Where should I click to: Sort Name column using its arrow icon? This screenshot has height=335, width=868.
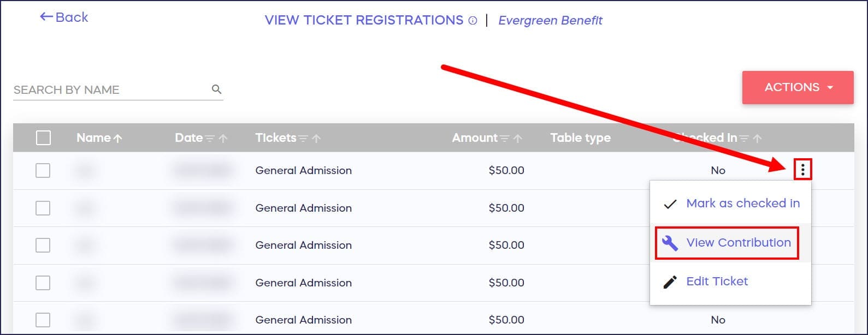point(117,139)
